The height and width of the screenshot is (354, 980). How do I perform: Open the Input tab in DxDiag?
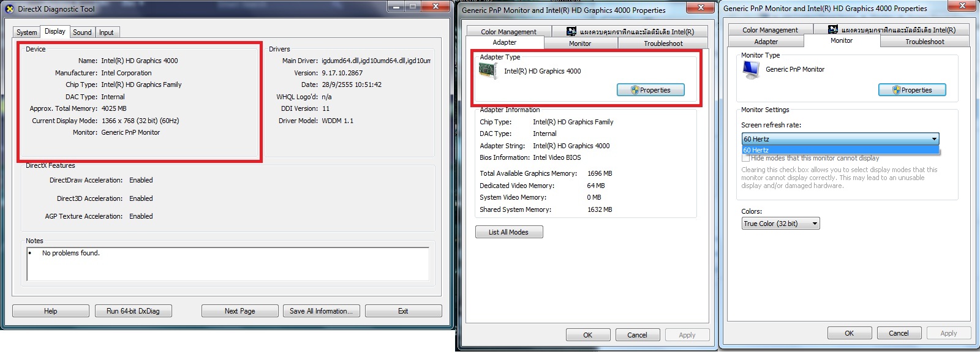click(107, 32)
